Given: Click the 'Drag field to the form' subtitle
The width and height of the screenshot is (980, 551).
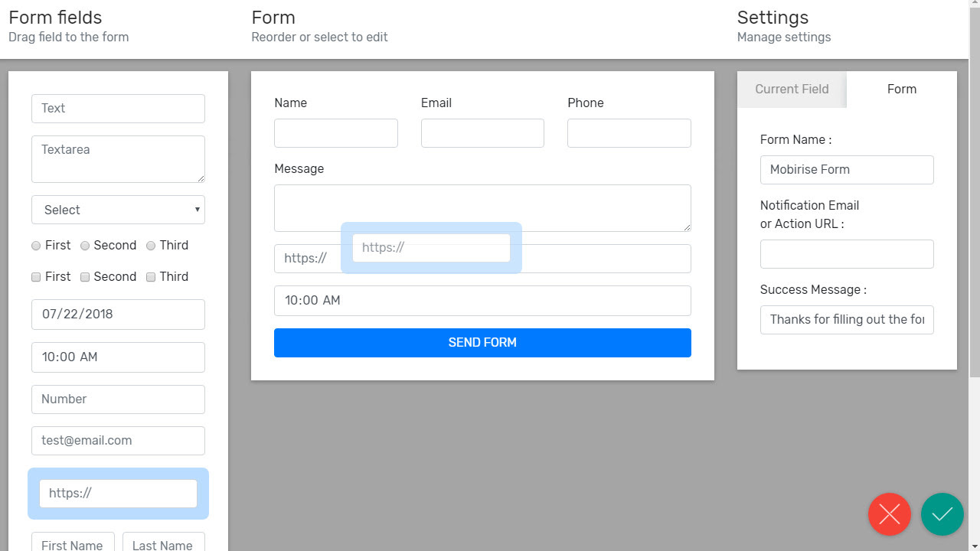Looking at the screenshot, I should (69, 37).
